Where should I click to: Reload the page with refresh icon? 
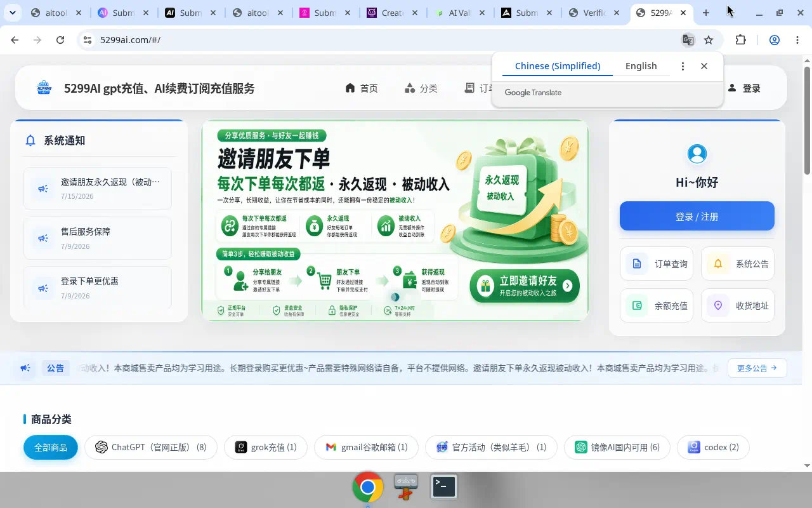(60, 40)
